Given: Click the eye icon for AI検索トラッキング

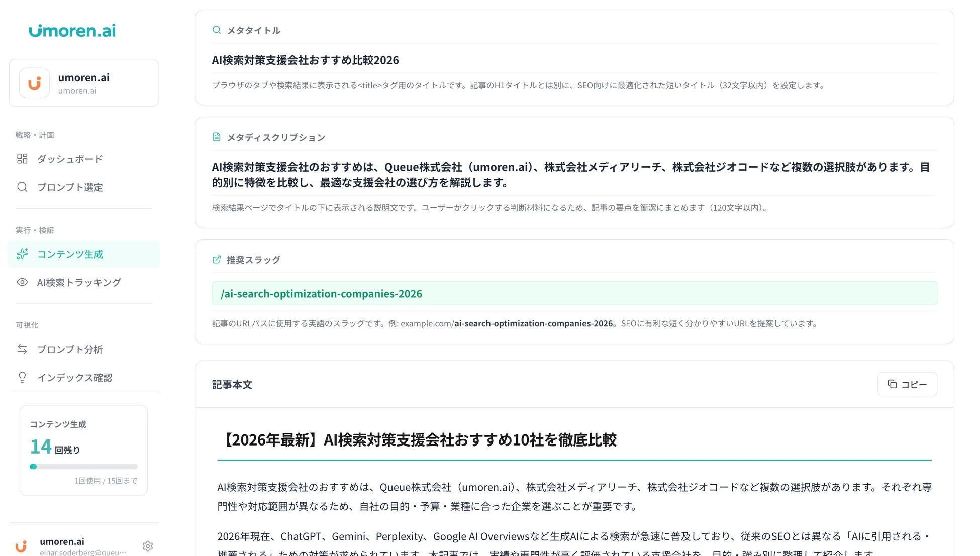Looking at the screenshot, I should 22,282.
